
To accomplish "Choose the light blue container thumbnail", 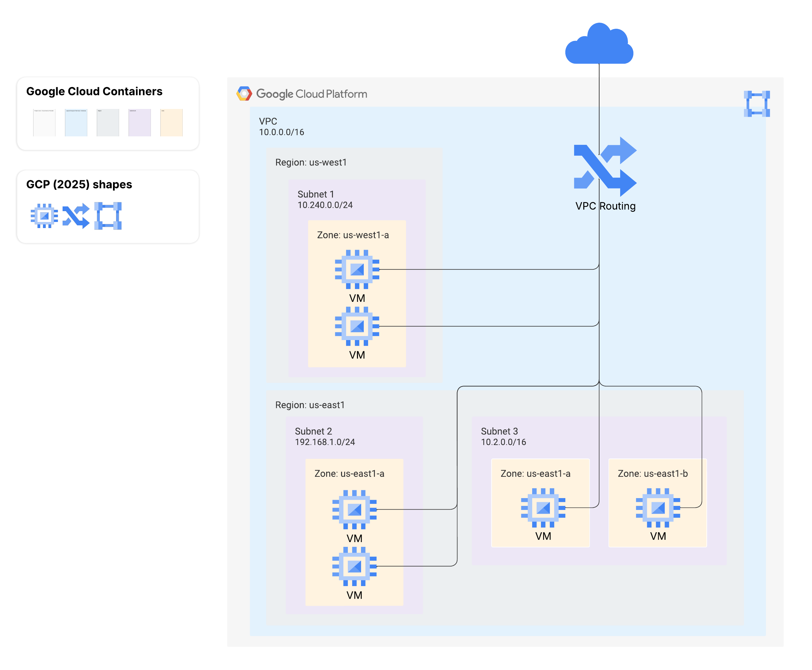I will pyautogui.click(x=76, y=122).
